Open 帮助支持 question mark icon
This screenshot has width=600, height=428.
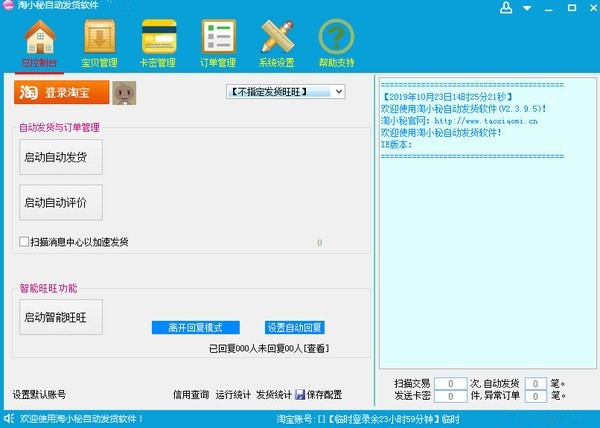point(336,37)
